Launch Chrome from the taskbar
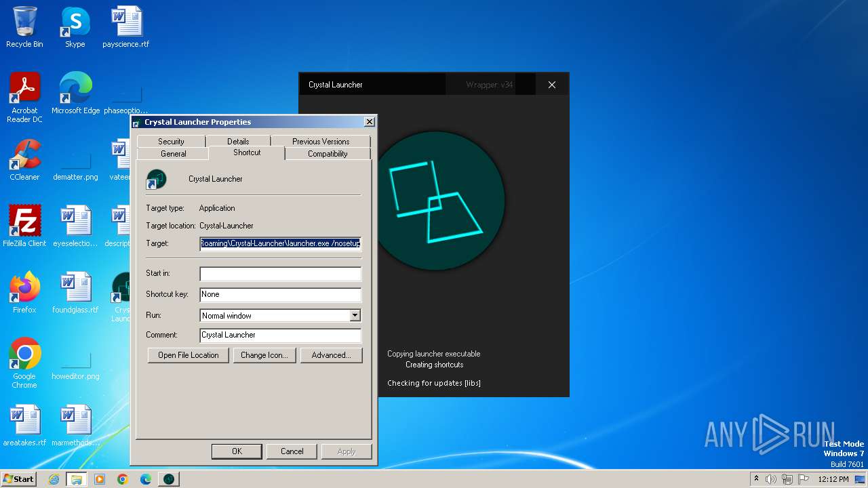This screenshot has height=488, width=868. (x=123, y=479)
